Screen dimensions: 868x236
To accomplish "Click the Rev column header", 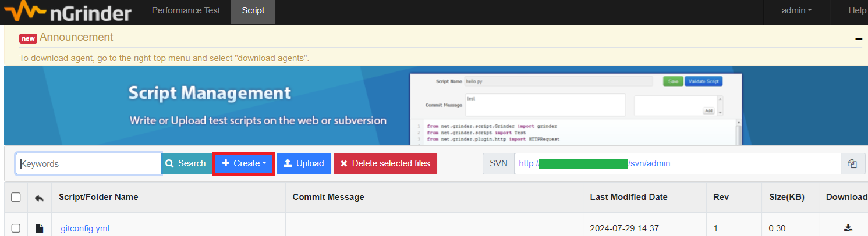I will (x=721, y=197).
